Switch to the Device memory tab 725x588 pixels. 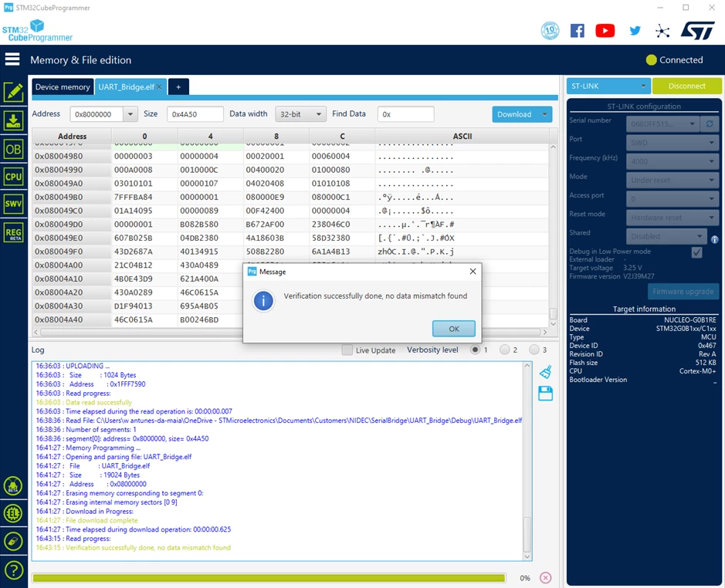tap(63, 87)
